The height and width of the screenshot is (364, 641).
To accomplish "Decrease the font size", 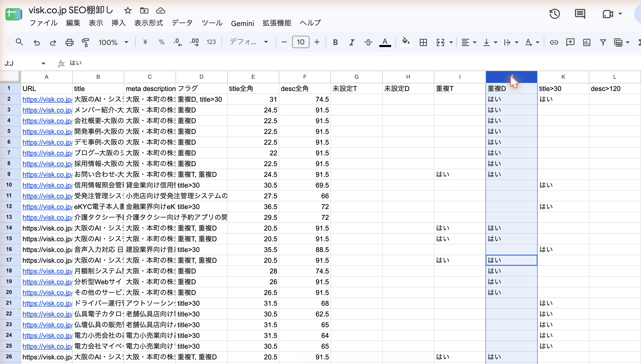I will pos(284,42).
